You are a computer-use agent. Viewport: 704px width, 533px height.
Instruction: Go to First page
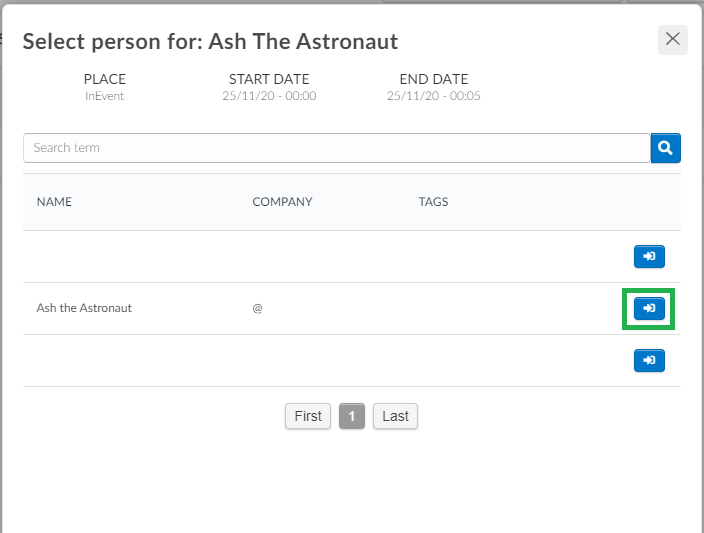308,416
